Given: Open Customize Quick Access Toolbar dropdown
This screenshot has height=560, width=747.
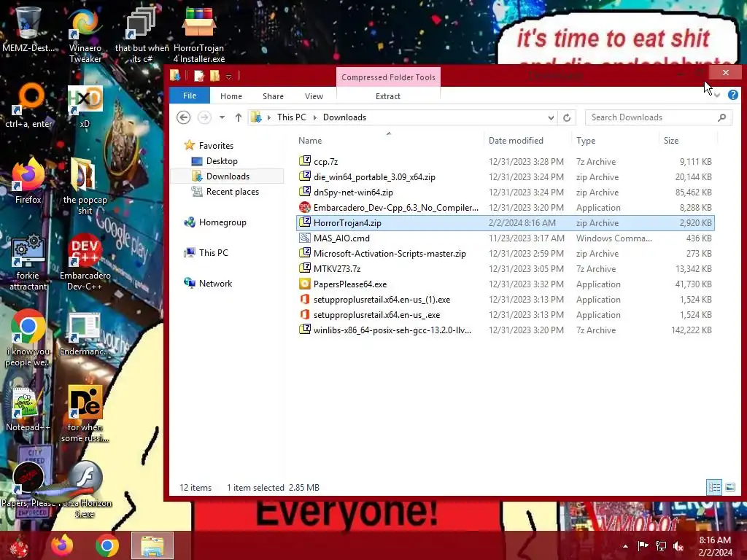Looking at the screenshot, I should point(228,76).
